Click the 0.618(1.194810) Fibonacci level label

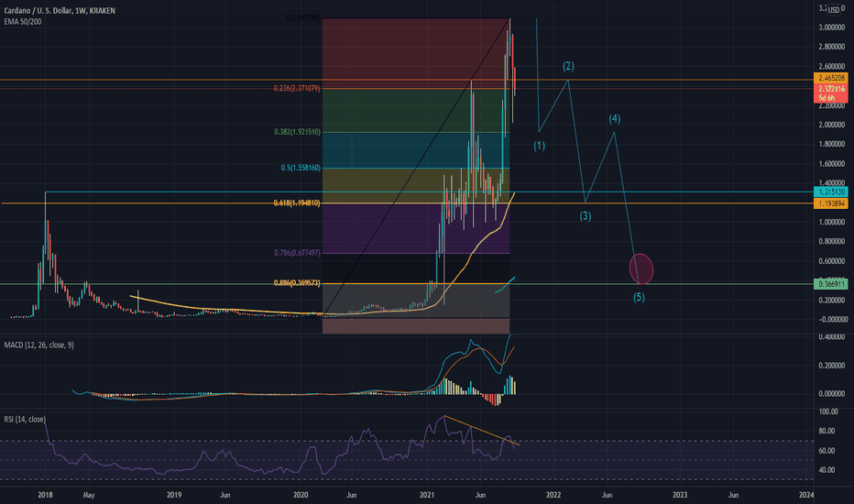click(297, 203)
